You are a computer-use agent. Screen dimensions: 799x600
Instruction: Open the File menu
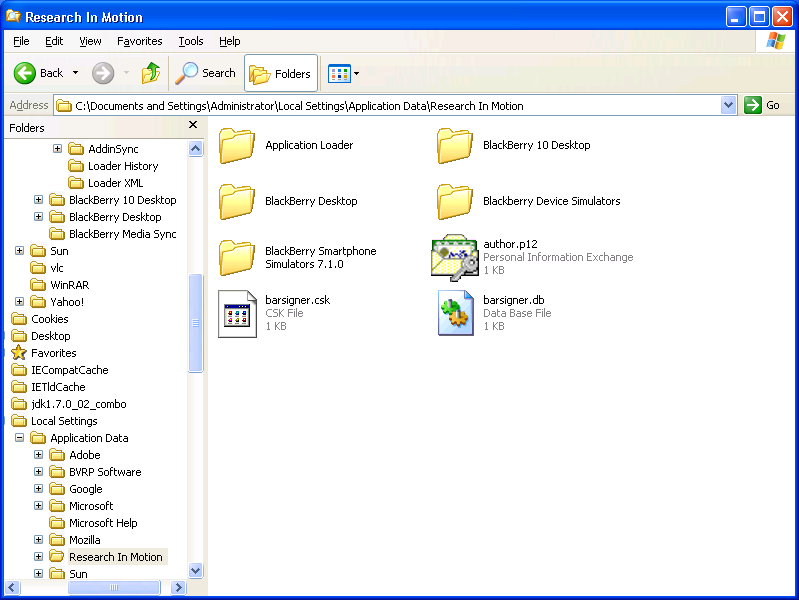coord(21,41)
